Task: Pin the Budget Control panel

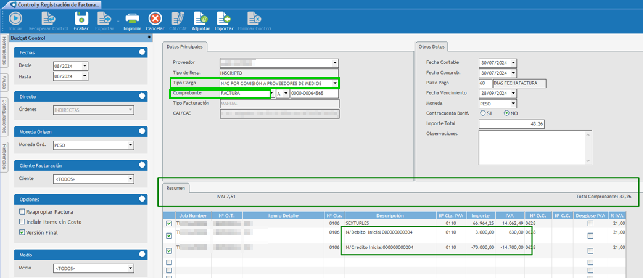Action: 149,38
